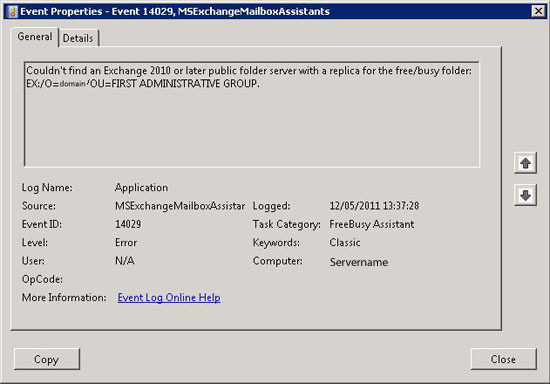550x384 pixels.
Task: Close the Event Properties dialog
Action: tap(503, 359)
